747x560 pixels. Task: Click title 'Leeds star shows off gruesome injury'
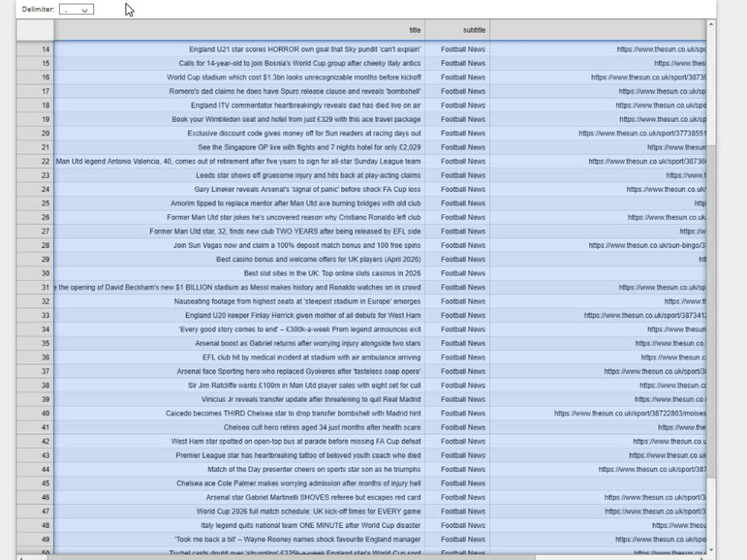[309, 175]
